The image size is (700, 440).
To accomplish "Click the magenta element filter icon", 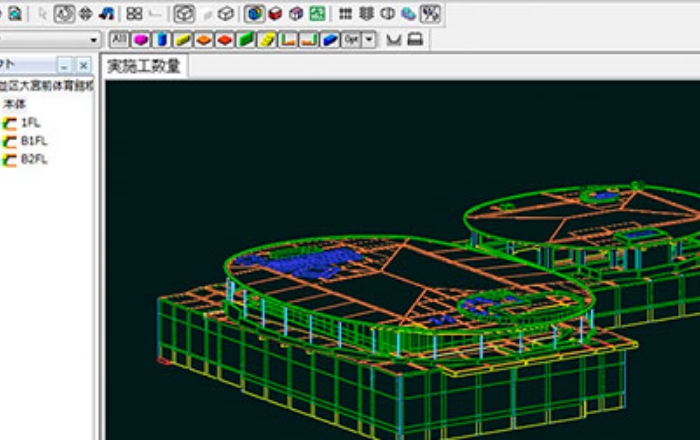I will (141, 40).
